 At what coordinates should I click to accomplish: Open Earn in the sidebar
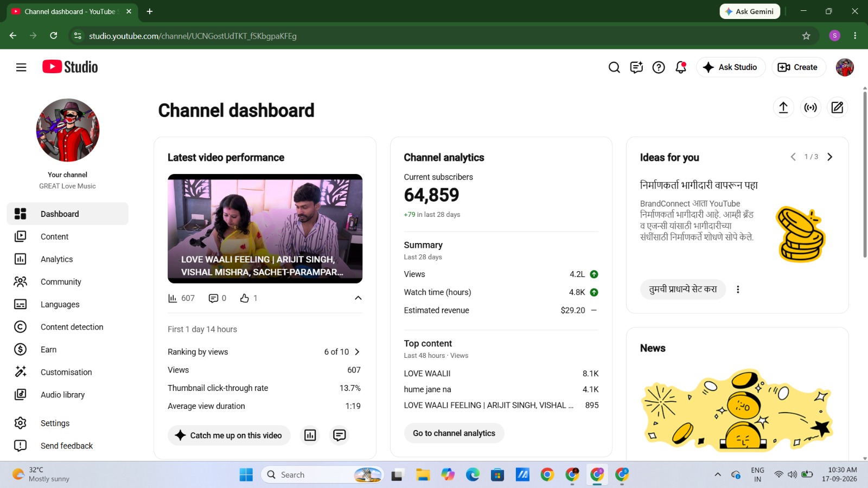68,350
